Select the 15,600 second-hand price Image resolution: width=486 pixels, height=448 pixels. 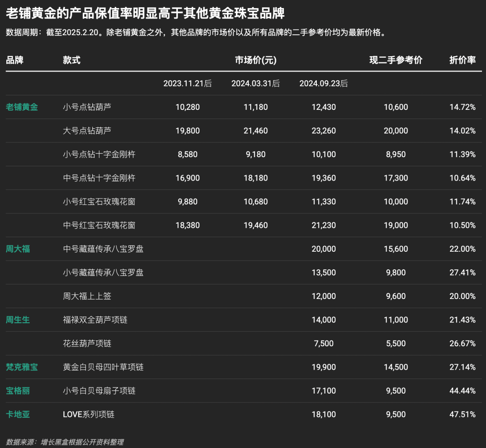coord(396,249)
